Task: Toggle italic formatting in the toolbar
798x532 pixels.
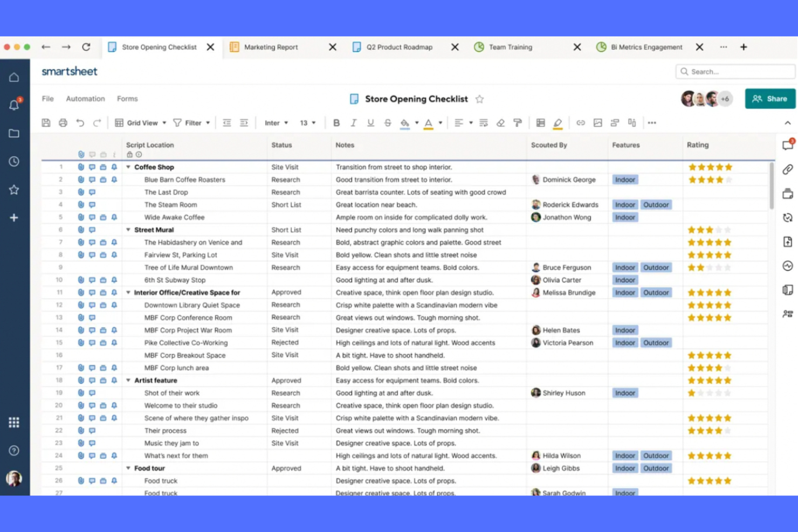Action: click(x=354, y=122)
